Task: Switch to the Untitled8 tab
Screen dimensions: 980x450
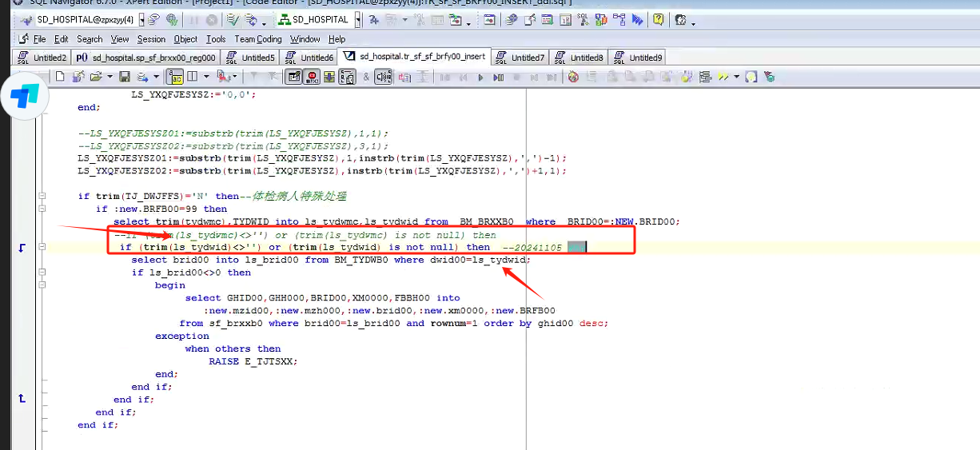Action: pyautogui.click(x=579, y=58)
